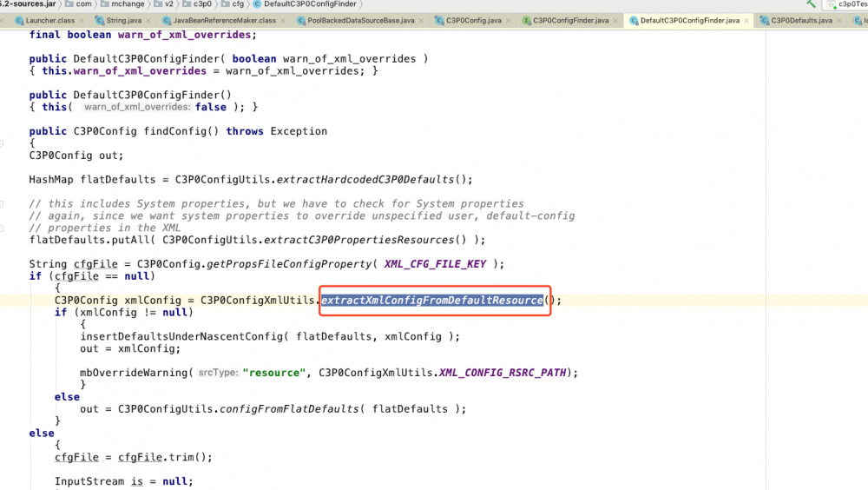The height and width of the screenshot is (490, 868).
Task: Open the mchange package breadcrumb
Action: (x=122, y=3)
